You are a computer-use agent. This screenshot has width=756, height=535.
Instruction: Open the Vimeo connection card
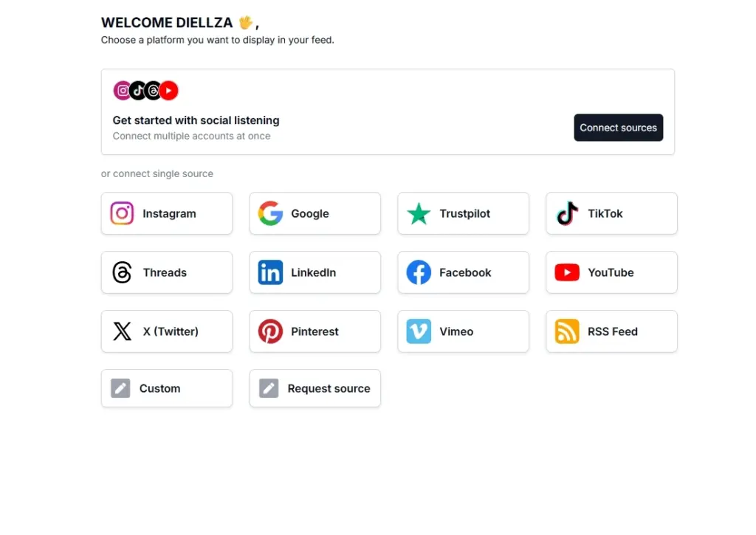pyautogui.click(x=463, y=331)
